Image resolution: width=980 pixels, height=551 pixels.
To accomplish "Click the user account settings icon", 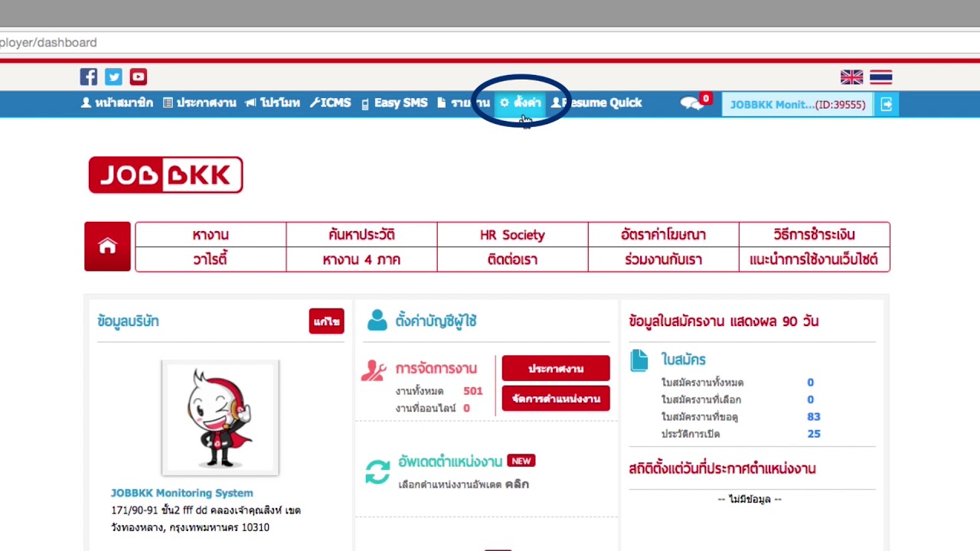I will coord(377,321).
